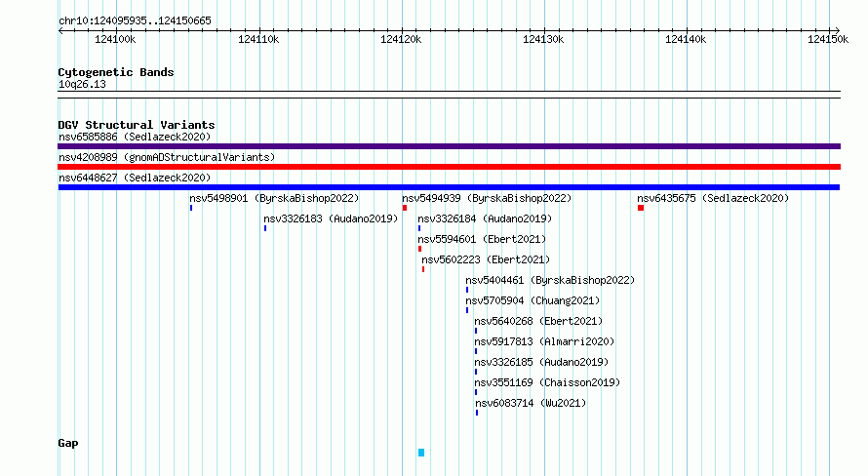Screen dimensions: 868x476
Task: Open the nsv5494939 (ByrskaBishop2022) label
Action: click(487, 198)
